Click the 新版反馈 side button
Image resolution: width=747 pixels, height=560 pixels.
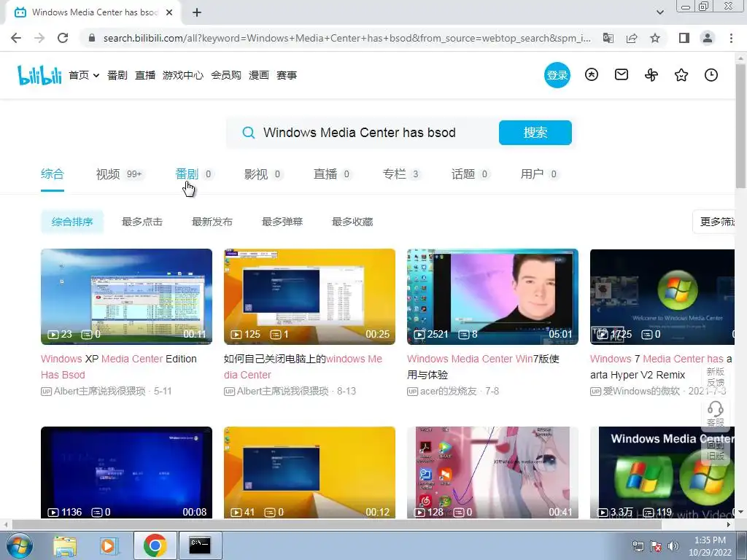coord(715,377)
